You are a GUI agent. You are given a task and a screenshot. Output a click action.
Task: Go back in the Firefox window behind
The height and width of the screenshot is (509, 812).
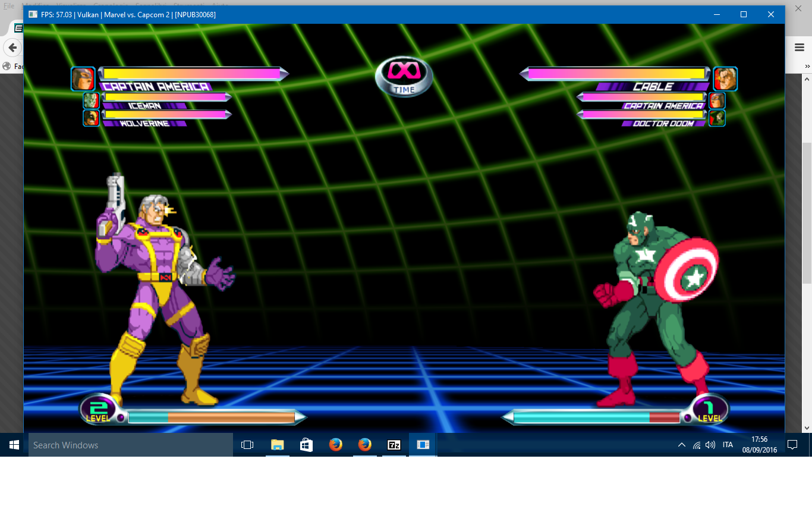pyautogui.click(x=12, y=48)
